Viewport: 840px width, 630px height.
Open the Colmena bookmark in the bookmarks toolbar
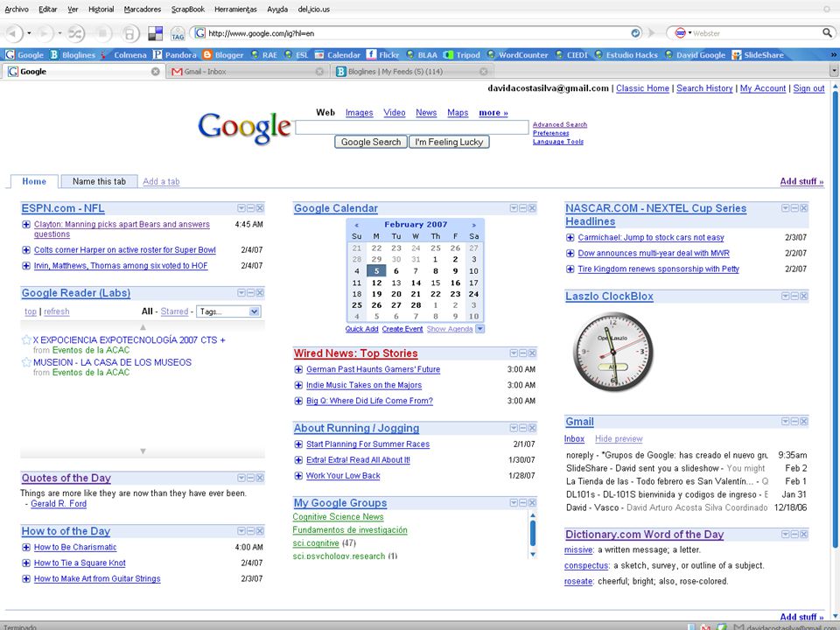123,54
